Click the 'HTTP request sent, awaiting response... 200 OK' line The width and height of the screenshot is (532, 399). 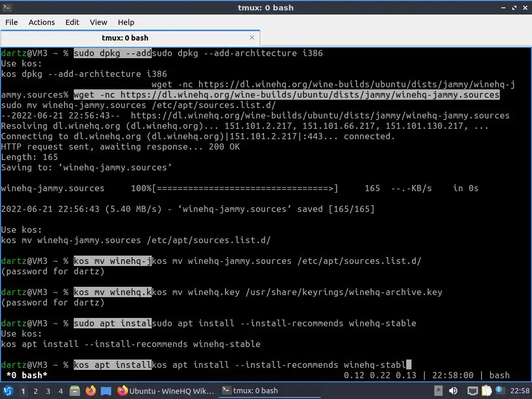click(121, 147)
